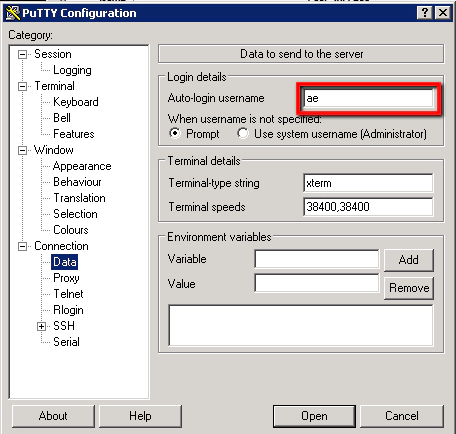
Task: Collapse the Terminal tree node
Action: point(22,86)
